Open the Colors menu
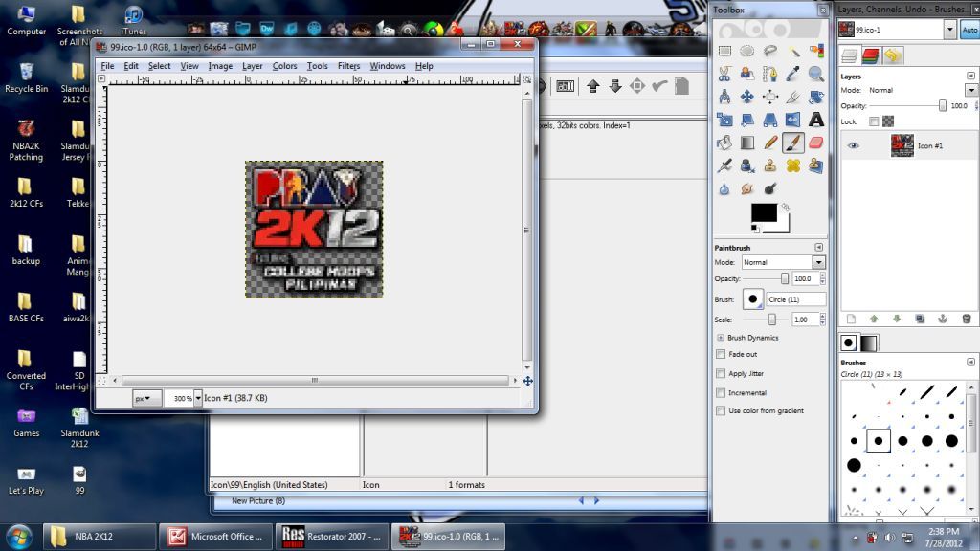The image size is (980, 551). 284,66
